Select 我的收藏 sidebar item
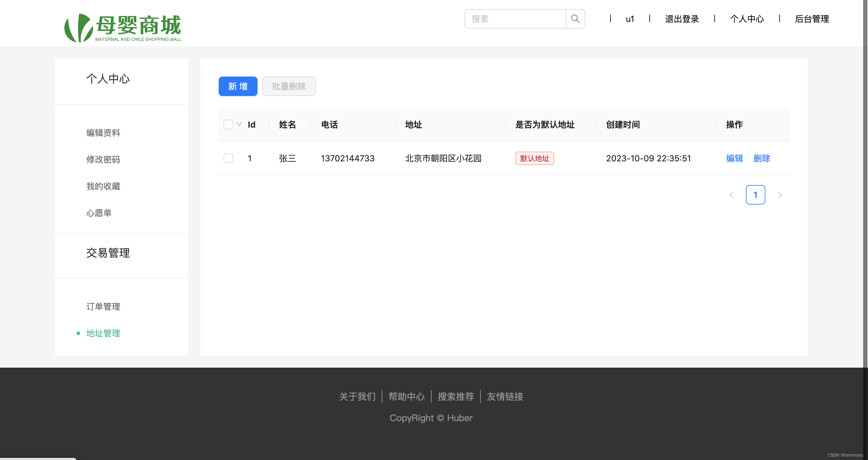The height and width of the screenshot is (460, 868). (103, 186)
